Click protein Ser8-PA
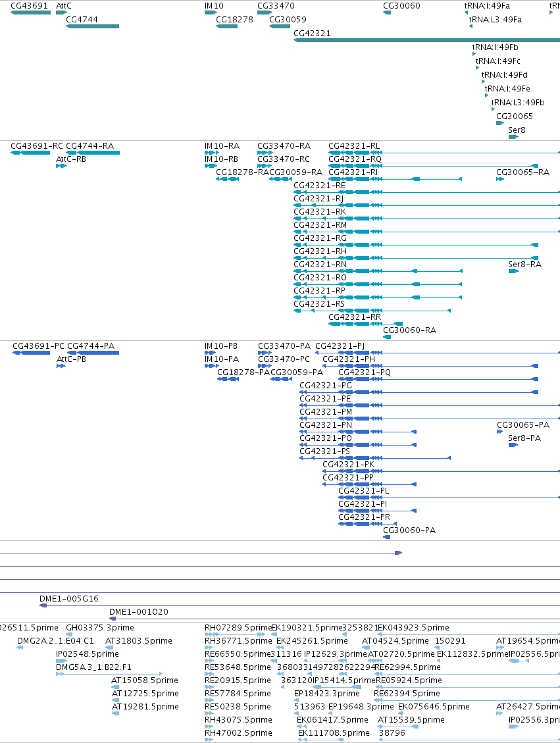This screenshot has height=743, width=560. pyautogui.click(x=513, y=445)
